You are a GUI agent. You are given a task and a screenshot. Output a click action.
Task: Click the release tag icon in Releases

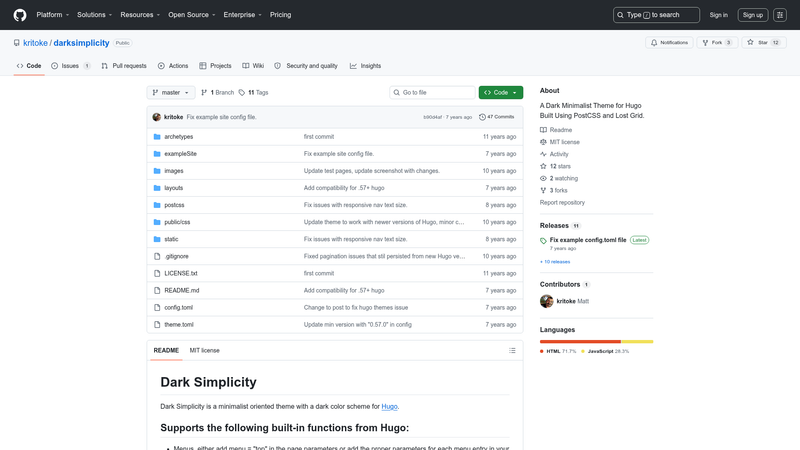click(x=543, y=240)
